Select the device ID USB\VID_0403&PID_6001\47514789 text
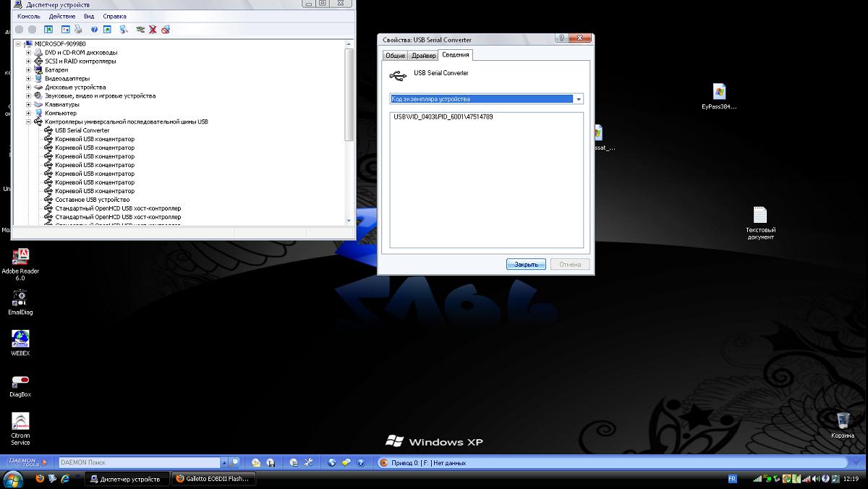The width and height of the screenshot is (868, 489). coord(443,116)
